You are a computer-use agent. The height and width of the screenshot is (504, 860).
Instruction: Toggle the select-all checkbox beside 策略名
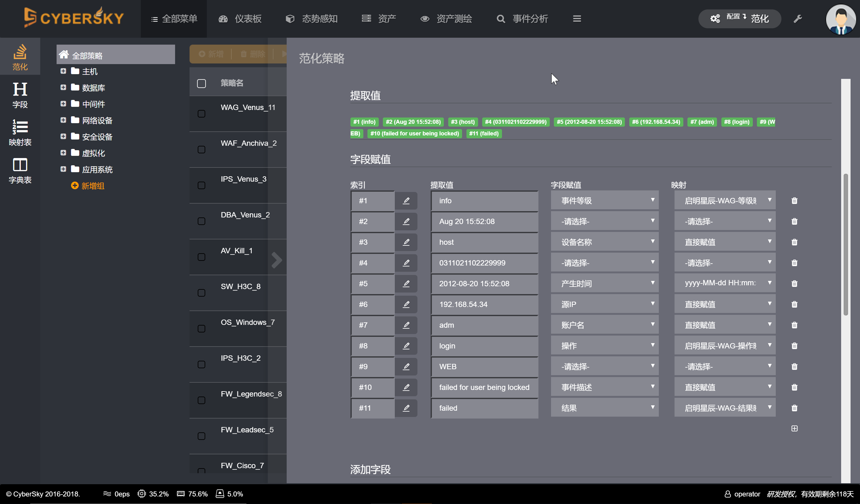point(201,83)
